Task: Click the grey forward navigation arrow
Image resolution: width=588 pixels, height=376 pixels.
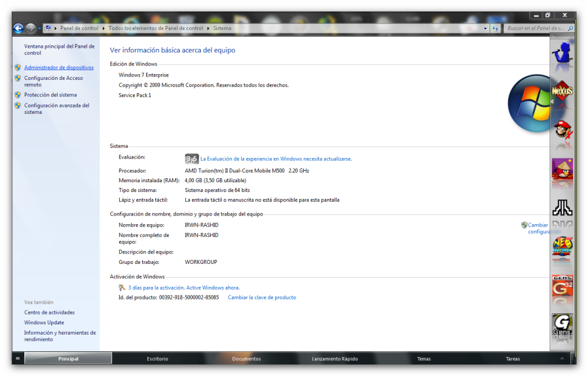Action: [30, 28]
